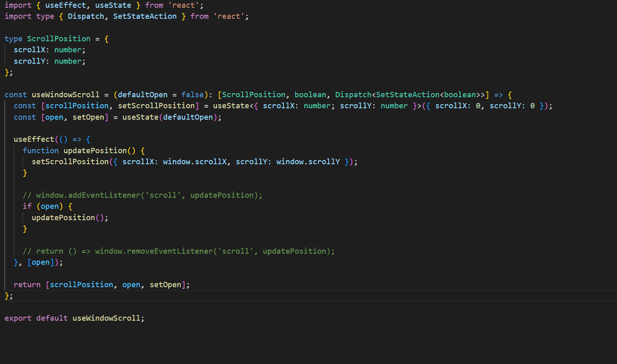Select the word useState in the import statement
Screen dimensions: 617x364
(113, 5)
